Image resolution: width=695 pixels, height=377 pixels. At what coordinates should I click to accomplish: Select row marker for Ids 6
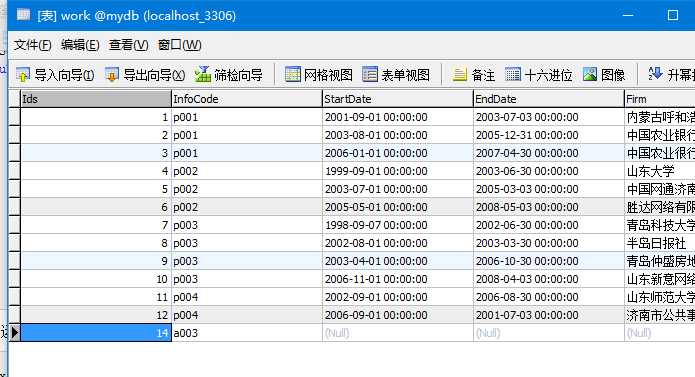coord(14,207)
